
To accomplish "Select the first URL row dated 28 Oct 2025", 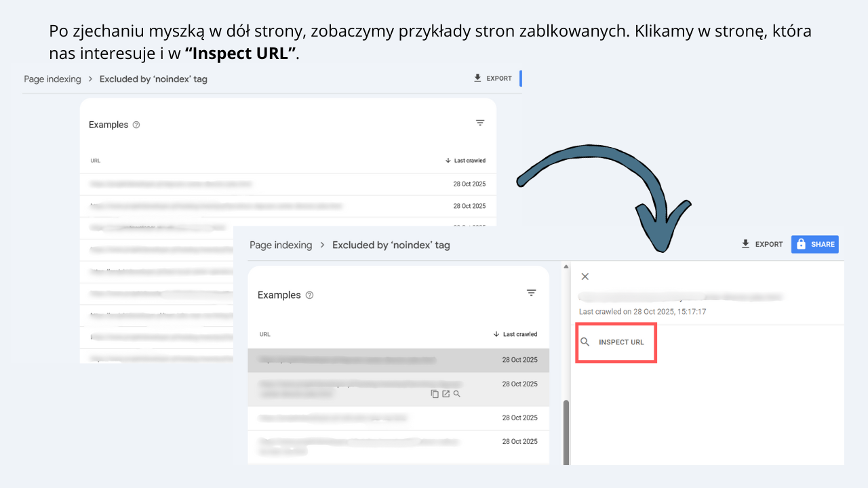I will [x=373, y=360].
